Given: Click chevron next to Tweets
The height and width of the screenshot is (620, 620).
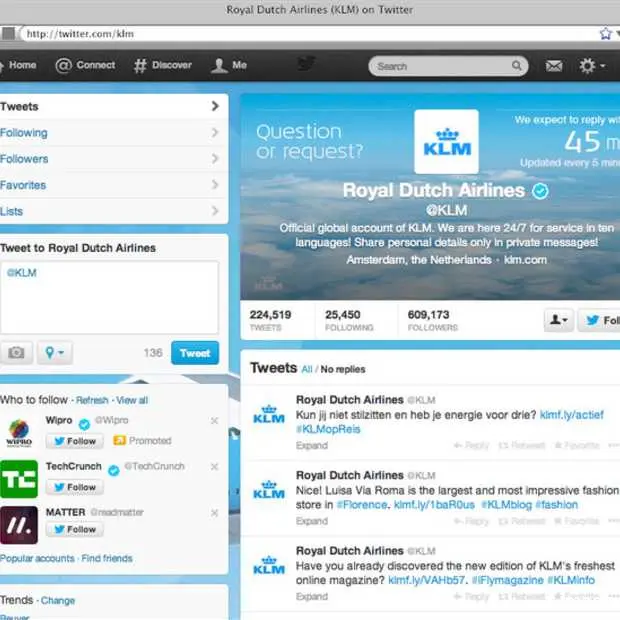Looking at the screenshot, I should 215,106.
